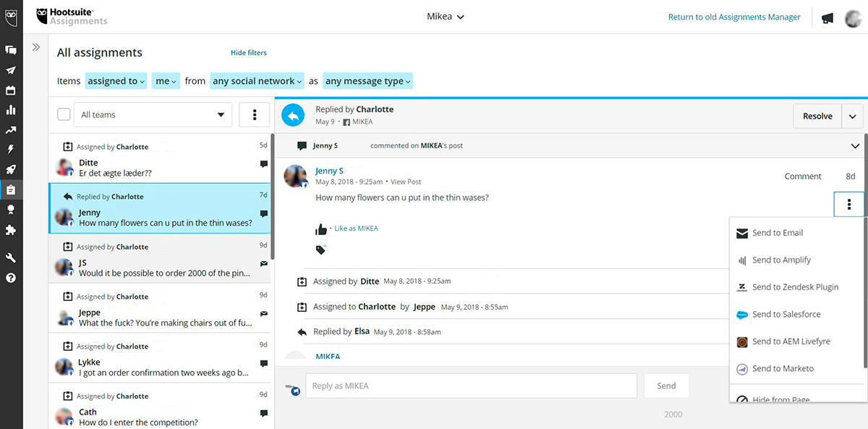868x429 pixels.
Task: Collapse the Jenny S comment header chevron
Action: pyautogui.click(x=856, y=146)
